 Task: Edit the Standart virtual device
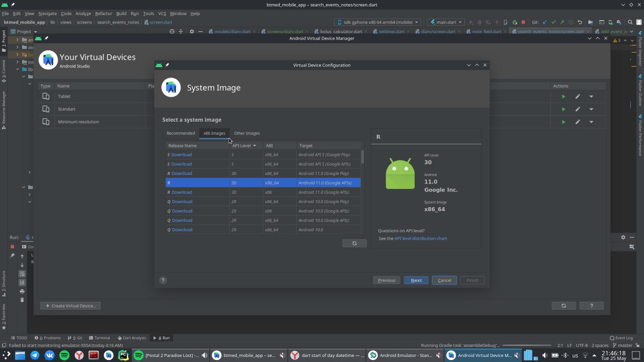[x=578, y=109]
